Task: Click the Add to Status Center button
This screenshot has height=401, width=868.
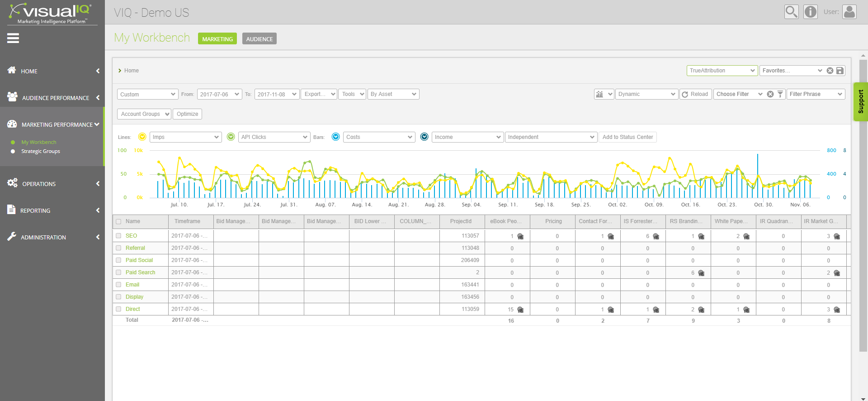Action: coord(627,137)
